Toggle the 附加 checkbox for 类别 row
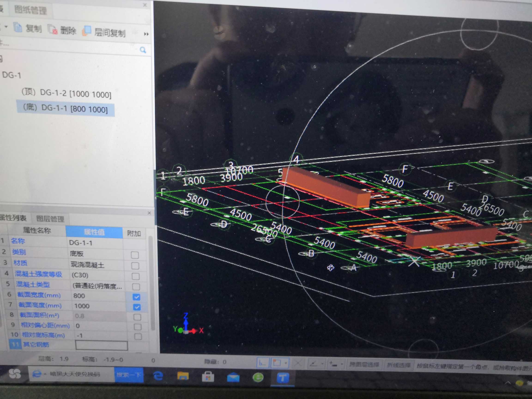Viewport: 532px width, 399px height. coord(135,255)
